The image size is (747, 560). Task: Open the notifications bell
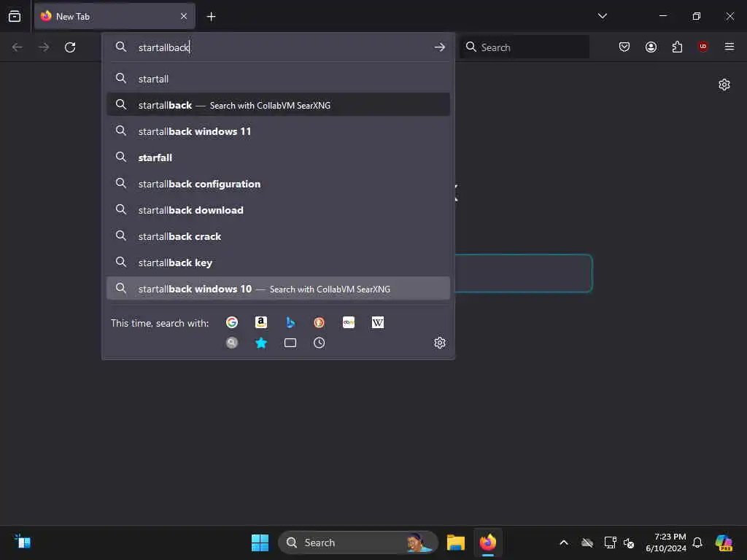pyautogui.click(x=697, y=542)
